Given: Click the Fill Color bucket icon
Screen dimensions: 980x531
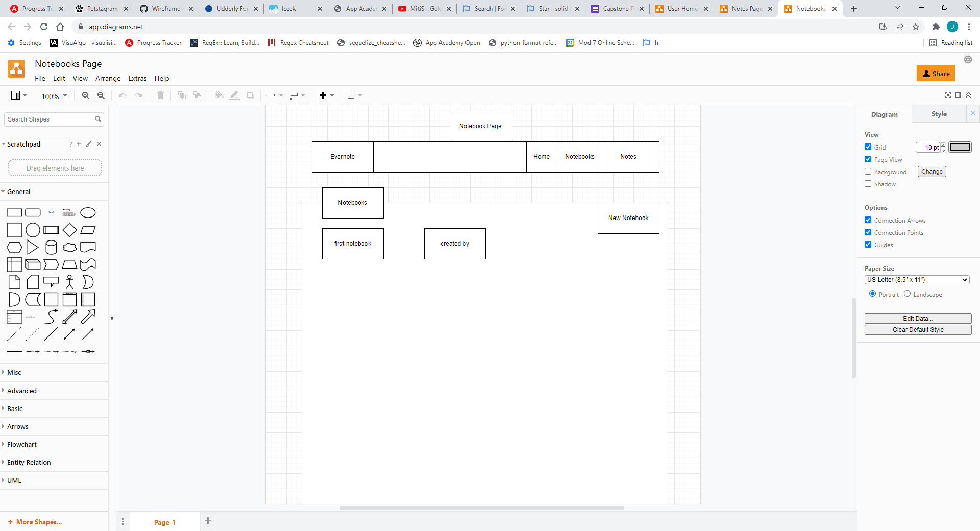Looking at the screenshot, I should pyautogui.click(x=219, y=95).
